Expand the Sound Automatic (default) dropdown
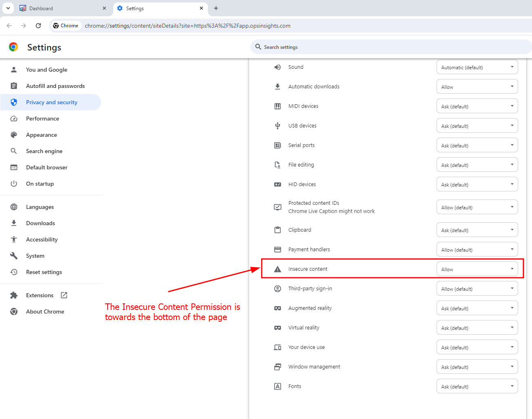532x419 pixels. click(x=477, y=67)
